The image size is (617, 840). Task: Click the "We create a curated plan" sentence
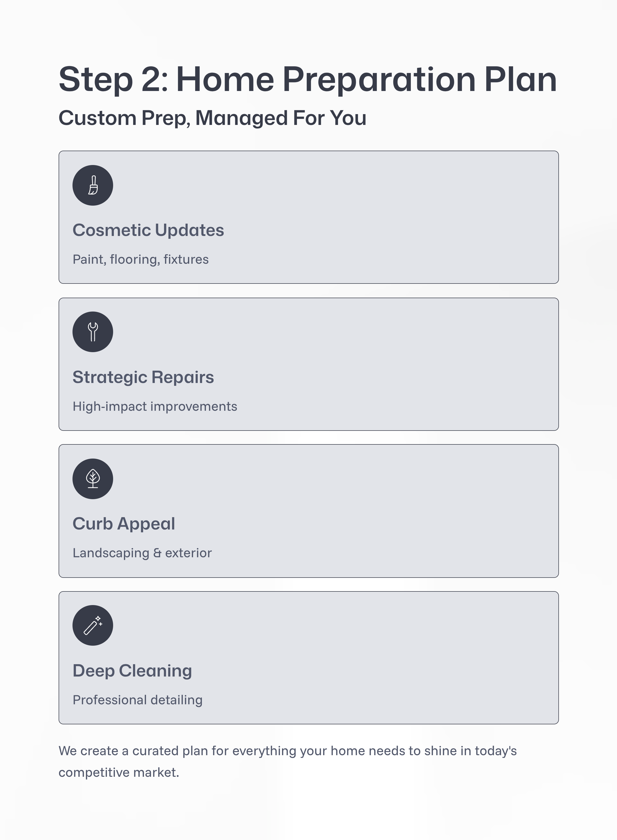(x=288, y=751)
